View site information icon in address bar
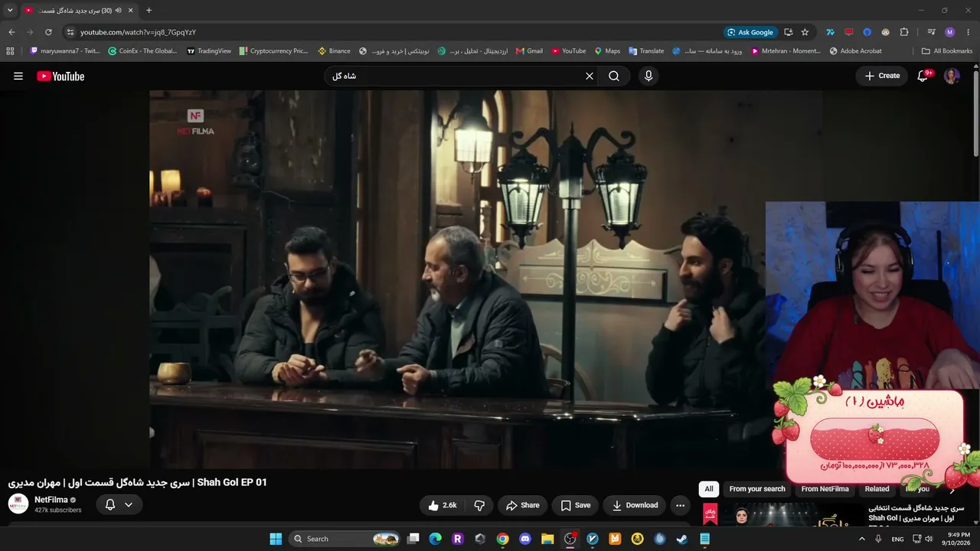The image size is (980, 551). click(70, 32)
